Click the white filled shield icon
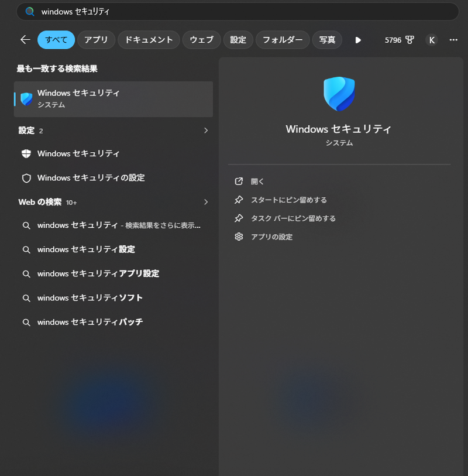Viewport: 468px width, 476px height. click(x=26, y=153)
